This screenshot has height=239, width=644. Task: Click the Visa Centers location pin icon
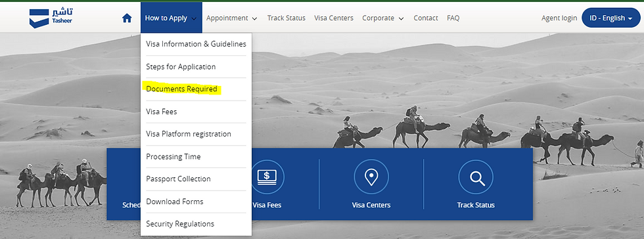(x=371, y=177)
